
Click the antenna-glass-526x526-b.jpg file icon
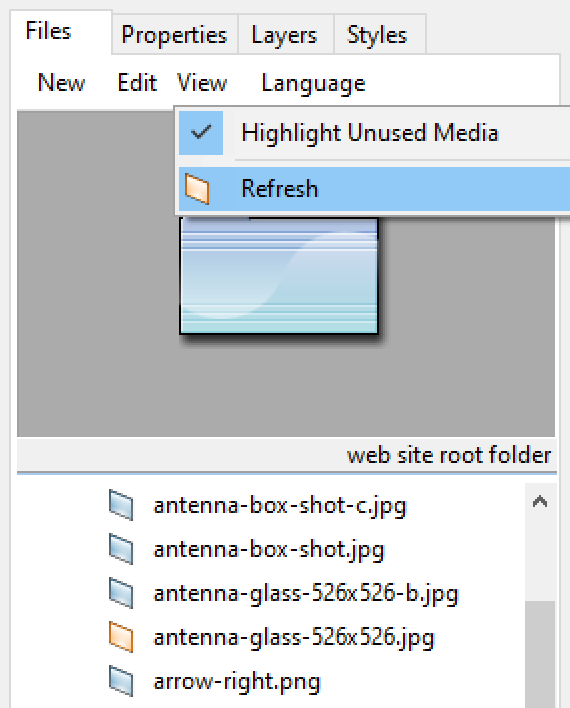(121, 593)
